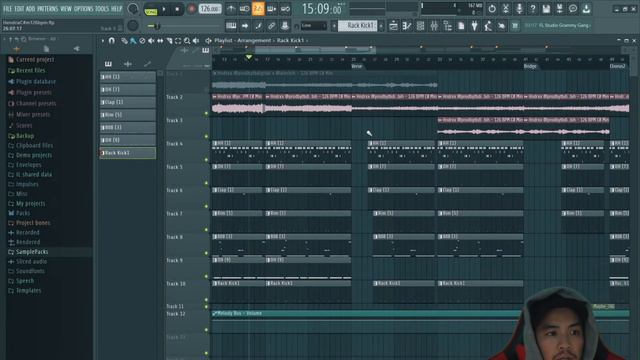Open the PATTERNS menu

(48, 9)
